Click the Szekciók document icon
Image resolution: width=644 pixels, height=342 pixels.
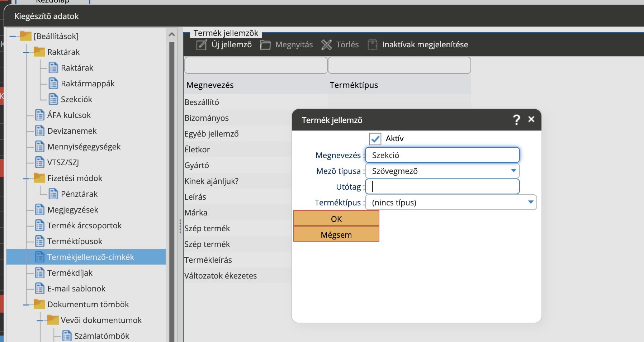click(x=53, y=99)
